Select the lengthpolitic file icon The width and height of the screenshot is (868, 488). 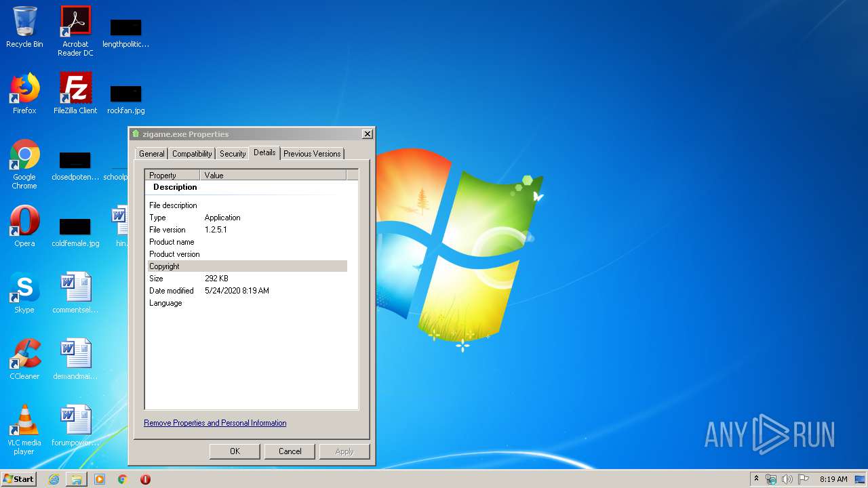pyautogui.click(x=125, y=33)
